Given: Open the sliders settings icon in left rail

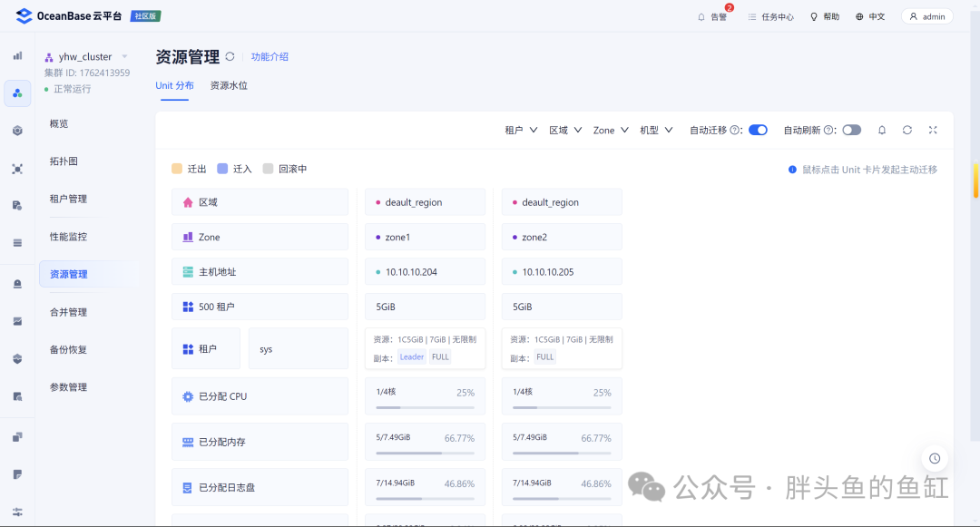Looking at the screenshot, I should click(17, 512).
